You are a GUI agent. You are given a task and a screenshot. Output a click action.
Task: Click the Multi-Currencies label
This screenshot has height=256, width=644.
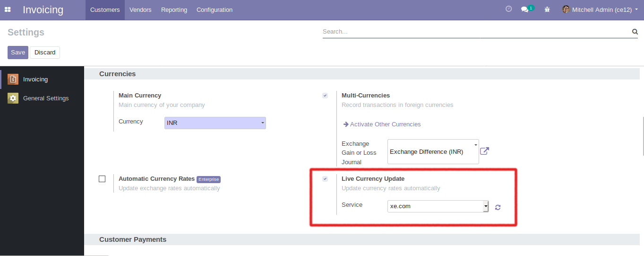pyautogui.click(x=366, y=96)
